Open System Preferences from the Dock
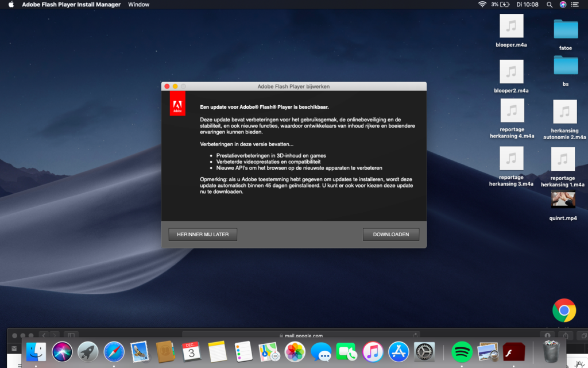 point(424,351)
